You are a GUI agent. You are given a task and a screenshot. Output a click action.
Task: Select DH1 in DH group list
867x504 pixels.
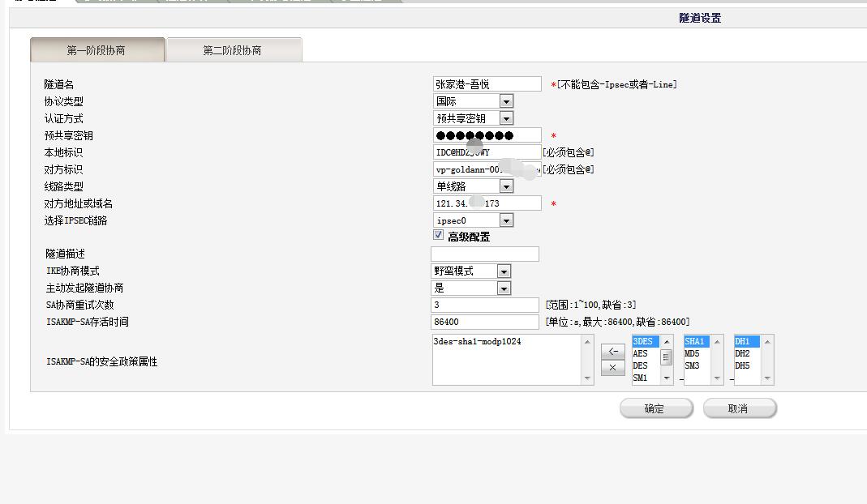click(x=746, y=341)
